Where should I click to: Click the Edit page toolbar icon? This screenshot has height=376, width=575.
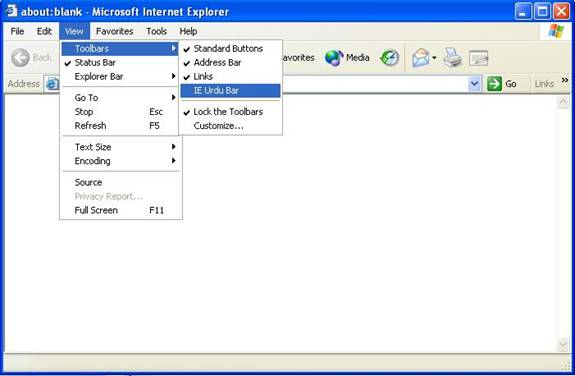coord(479,58)
